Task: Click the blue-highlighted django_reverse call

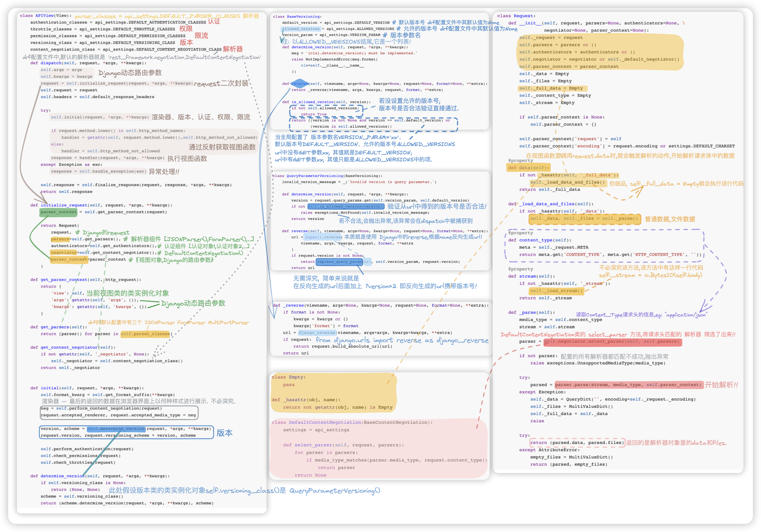Action: [x=317, y=333]
